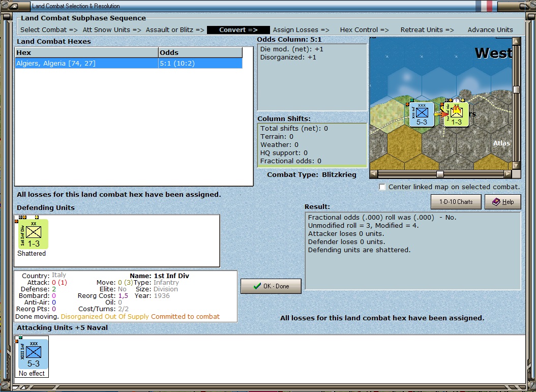The height and width of the screenshot is (392, 536).
Task: Click the Shattered status label
Action: (32, 253)
